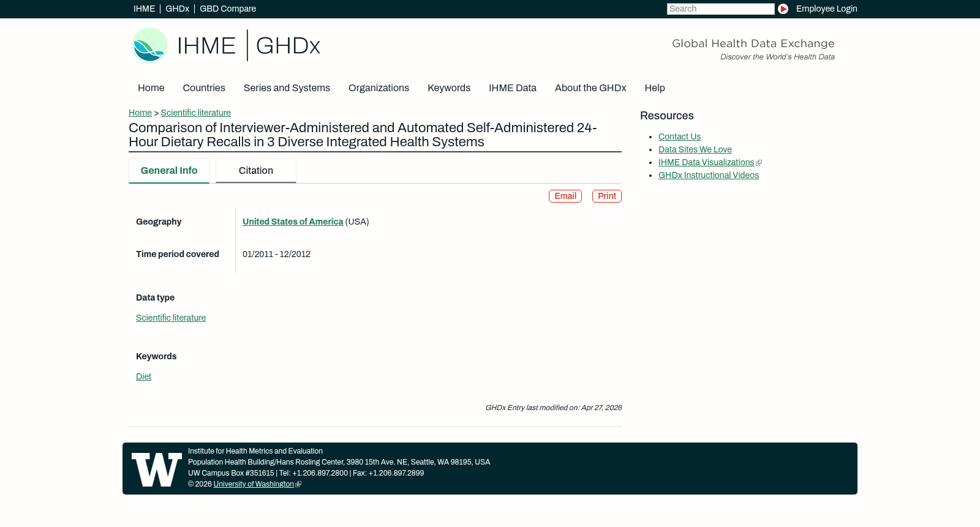This screenshot has width=980, height=527.
Task: Click the GHDx Entry last modified text
Action: pyautogui.click(x=553, y=408)
